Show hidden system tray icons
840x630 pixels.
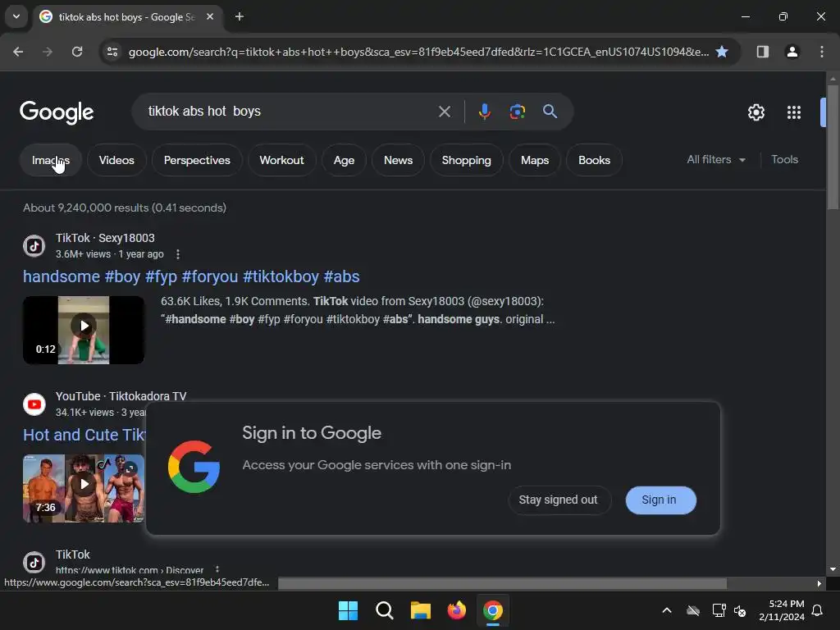click(667, 610)
